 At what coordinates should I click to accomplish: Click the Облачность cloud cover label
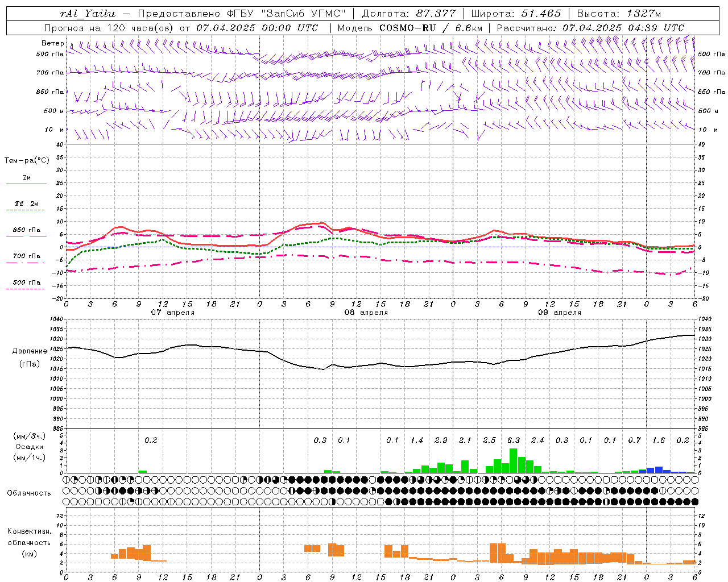tap(29, 493)
